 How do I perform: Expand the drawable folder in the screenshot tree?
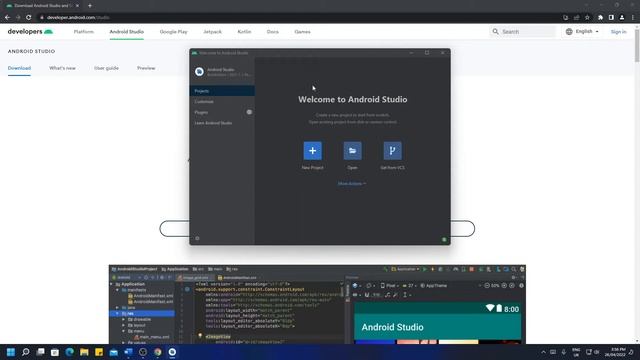(124, 319)
